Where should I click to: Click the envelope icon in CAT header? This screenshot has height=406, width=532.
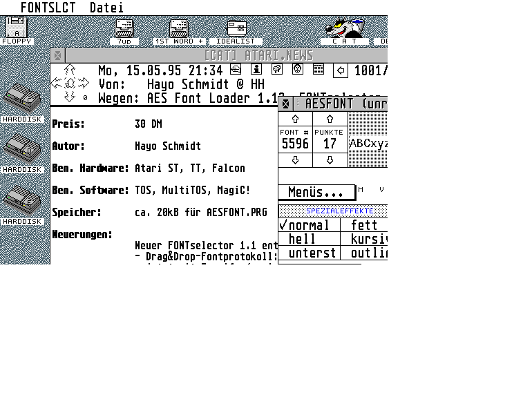(236, 70)
